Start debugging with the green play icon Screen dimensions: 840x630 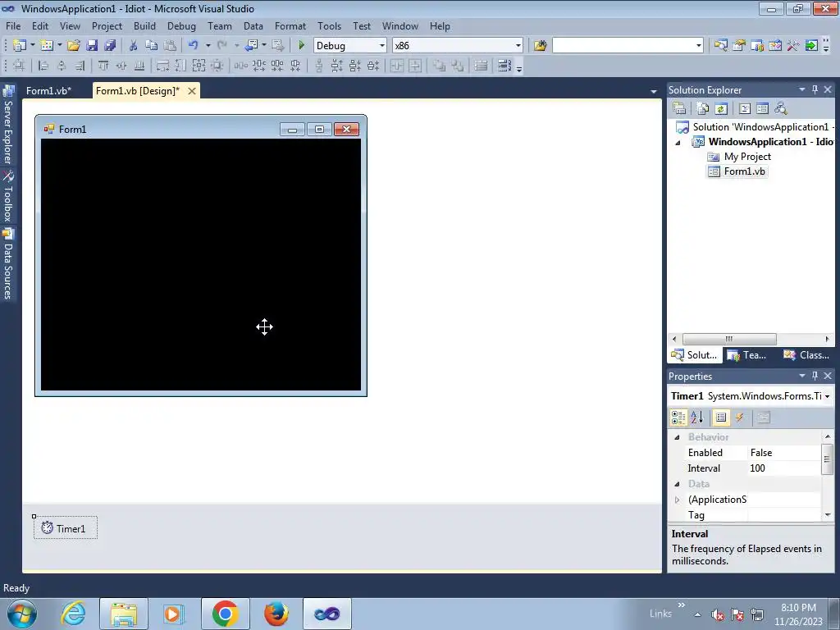(x=301, y=46)
